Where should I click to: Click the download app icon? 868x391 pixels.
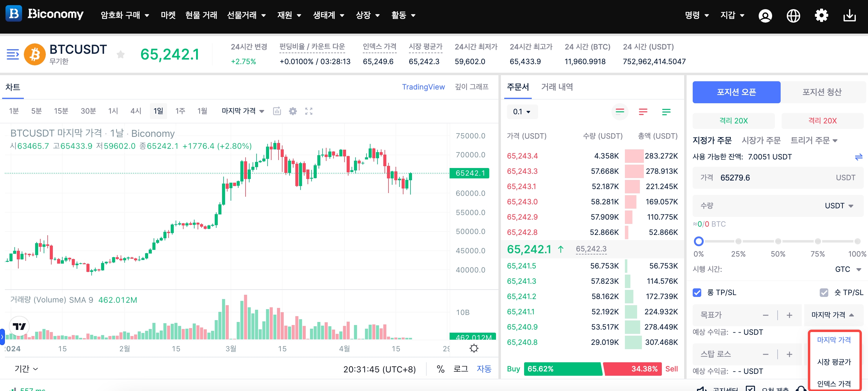849,16
